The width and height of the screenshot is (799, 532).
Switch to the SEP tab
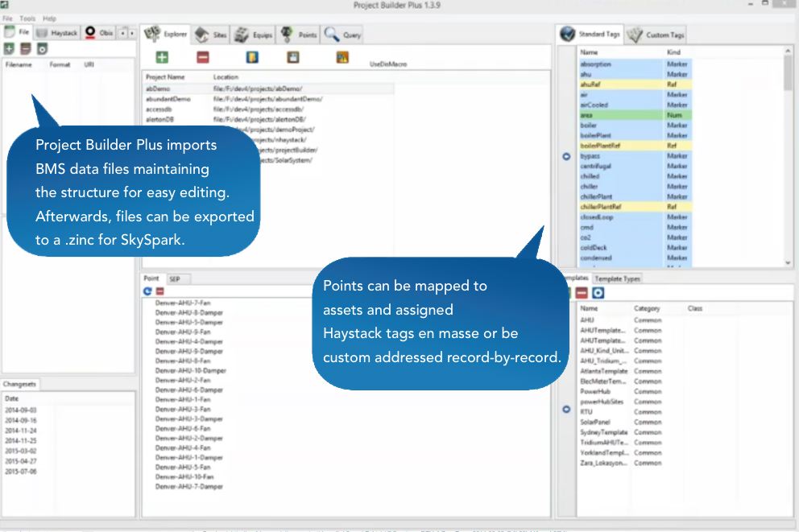(x=175, y=279)
